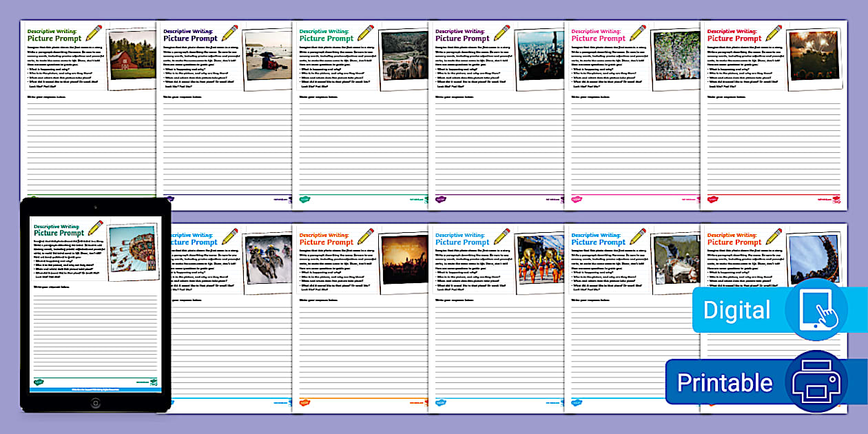The height and width of the screenshot is (434, 868).
Task: Click the horse race photo thumbnail
Action: [x=267, y=262]
